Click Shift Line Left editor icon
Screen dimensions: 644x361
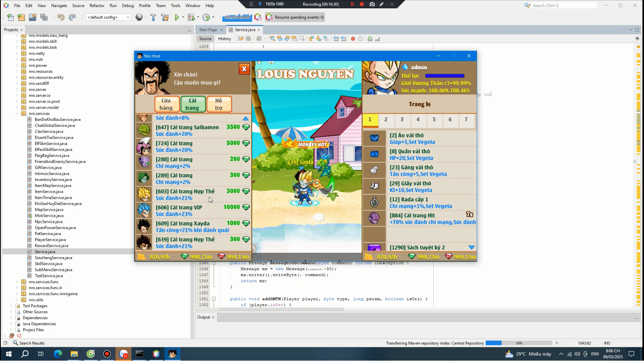(x=336, y=39)
